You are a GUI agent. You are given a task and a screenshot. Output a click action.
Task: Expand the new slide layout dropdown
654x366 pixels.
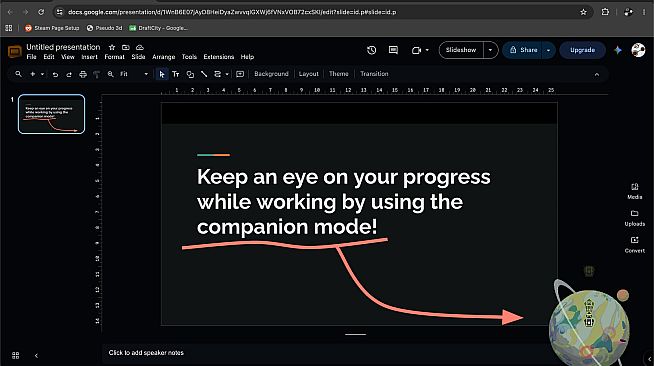point(42,74)
